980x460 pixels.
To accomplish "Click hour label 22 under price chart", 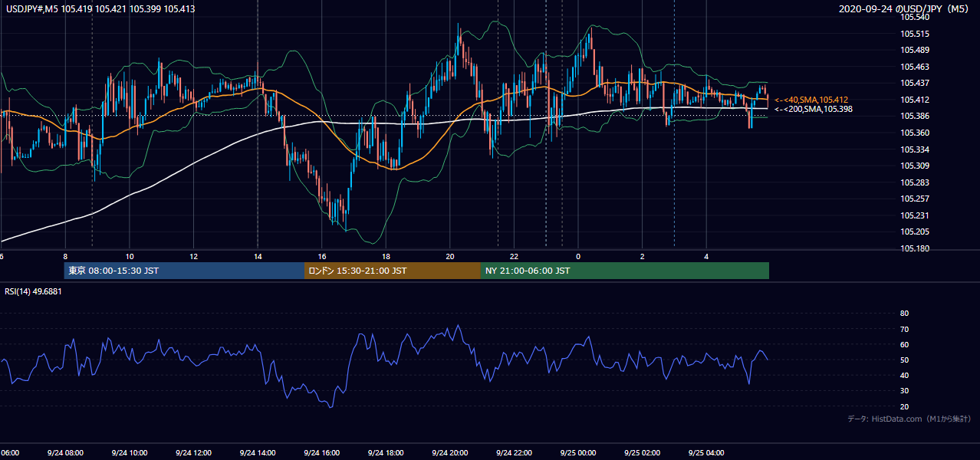I will tap(514, 257).
